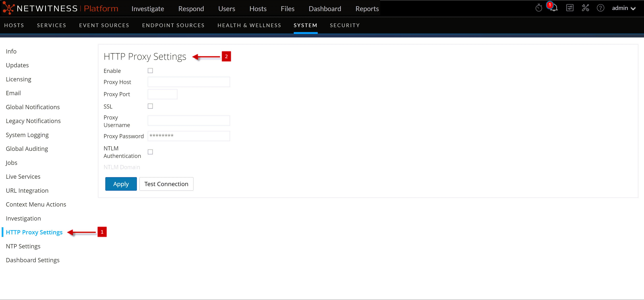This screenshot has width=644, height=300.
Task: Select NTP Settings in sidebar
Action: (23, 246)
